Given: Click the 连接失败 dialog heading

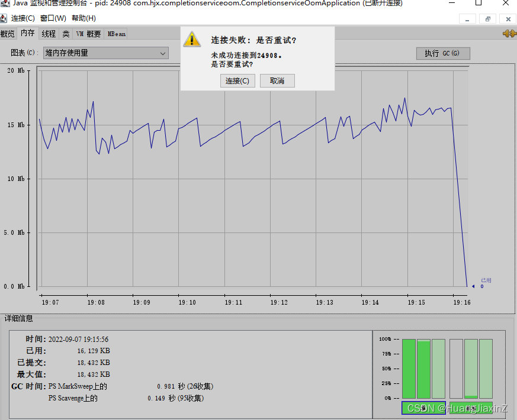Looking at the screenshot, I should 253,40.
